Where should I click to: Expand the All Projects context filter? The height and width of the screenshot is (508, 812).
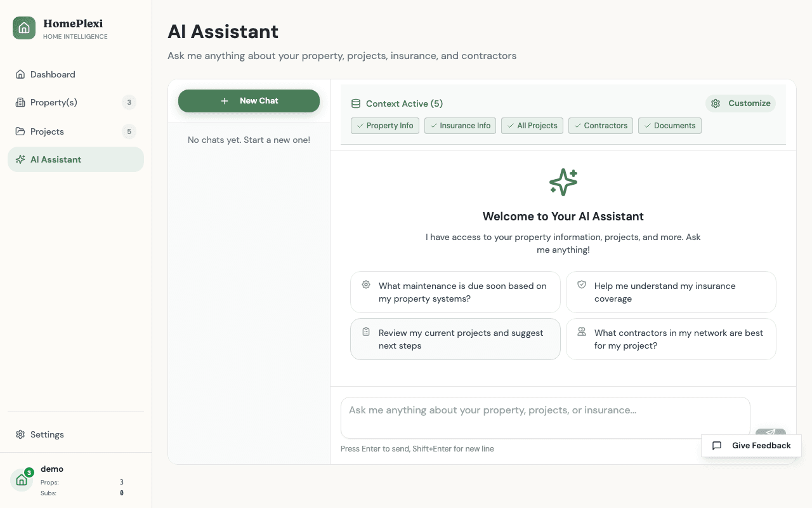(x=532, y=126)
